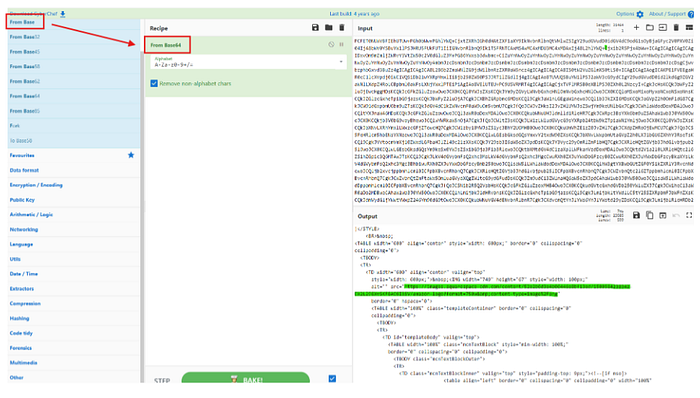Undo output switch icon
The height and width of the screenshot is (398, 700).
point(676,216)
